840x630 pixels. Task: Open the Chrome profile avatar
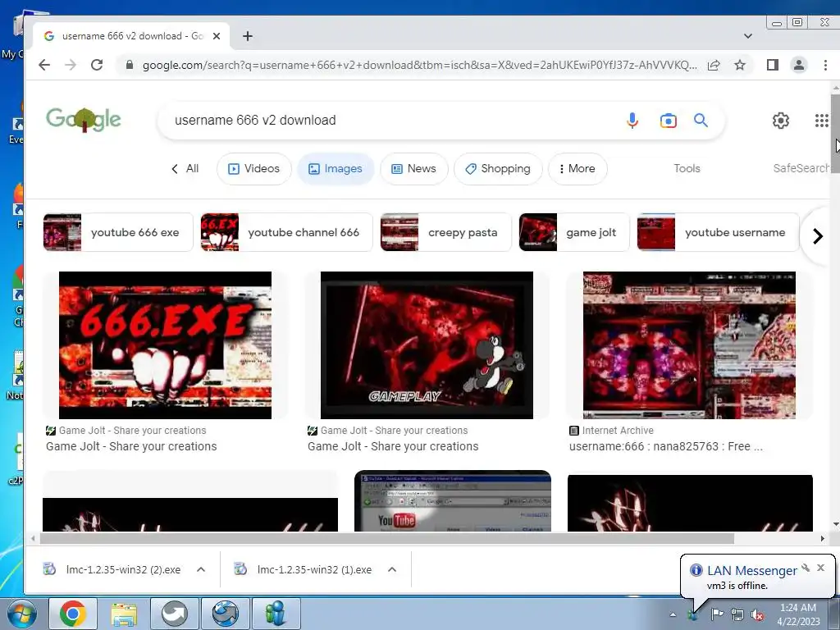click(x=799, y=66)
